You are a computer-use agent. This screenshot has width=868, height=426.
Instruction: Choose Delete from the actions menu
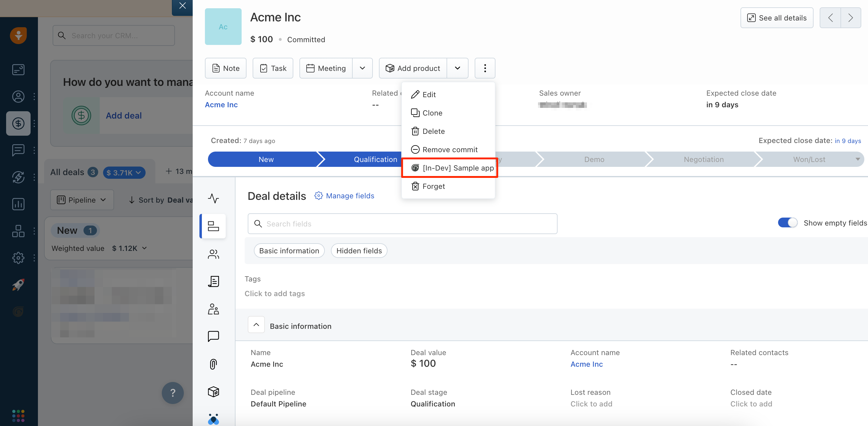[448, 131]
